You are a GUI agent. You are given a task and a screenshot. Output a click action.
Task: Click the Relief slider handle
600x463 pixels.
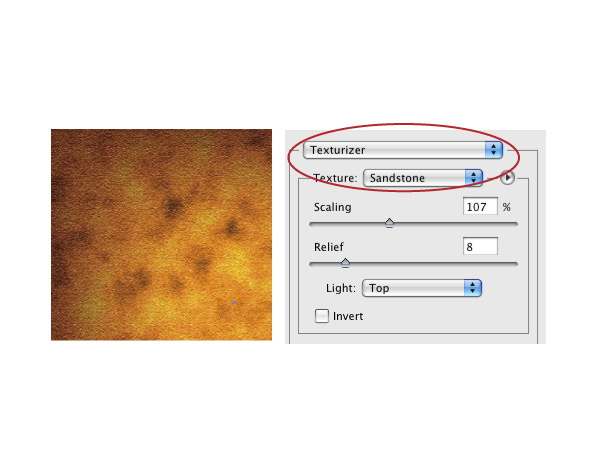[345, 263]
